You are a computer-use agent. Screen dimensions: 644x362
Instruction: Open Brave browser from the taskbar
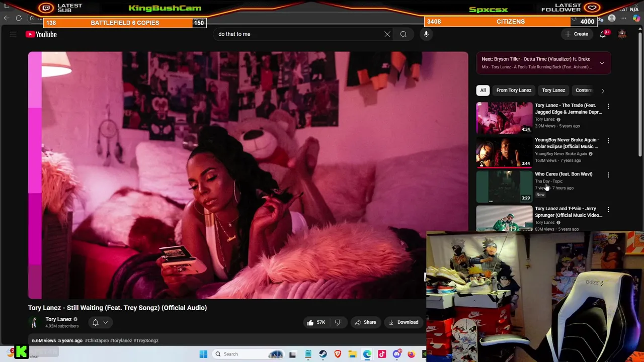(338, 354)
